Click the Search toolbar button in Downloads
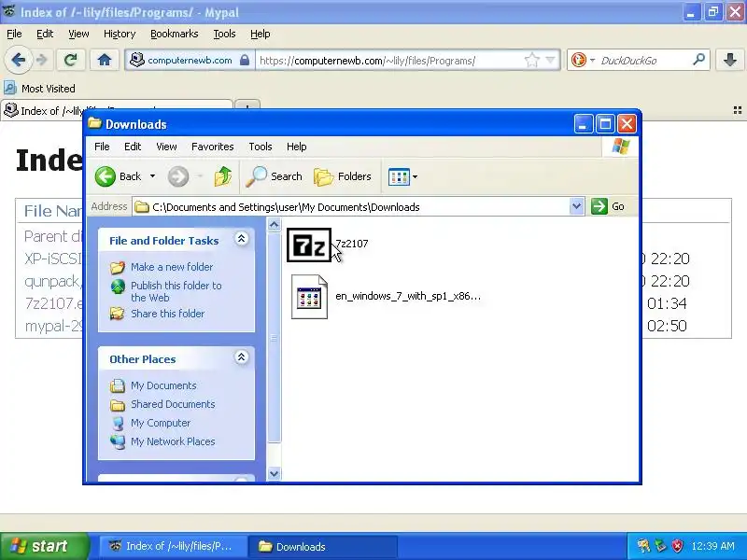747x560 pixels. pos(275,176)
